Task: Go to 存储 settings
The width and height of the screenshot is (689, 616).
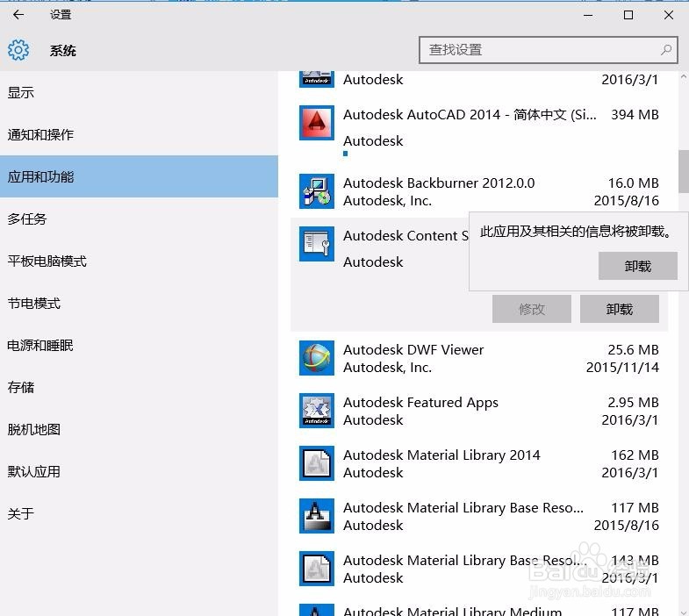Action: pos(139,388)
